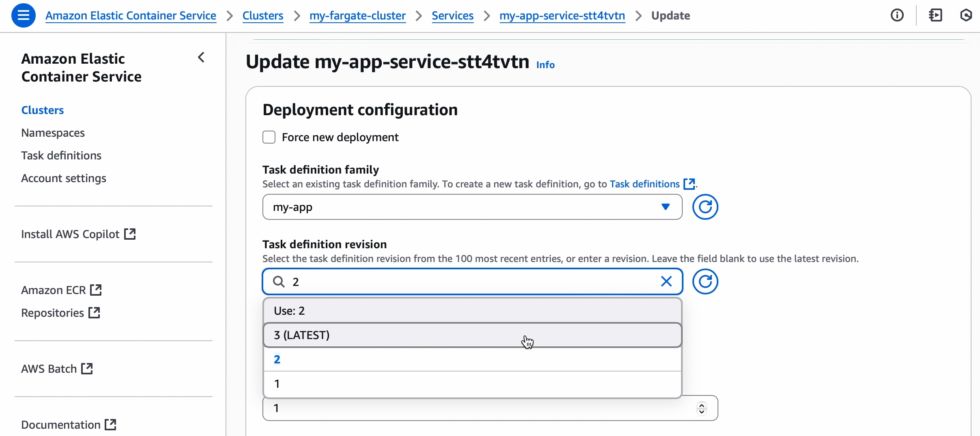Open Services breadcrumb

452,15
